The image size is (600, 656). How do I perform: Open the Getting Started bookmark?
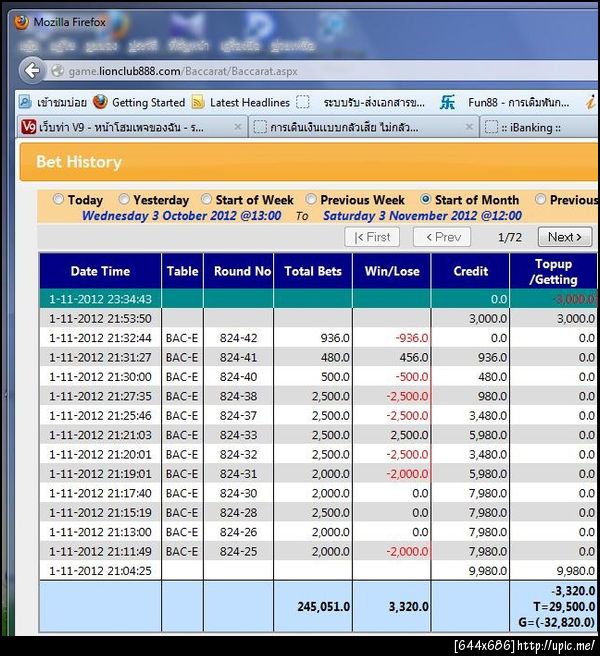pyautogui.click(x=139, y=102)
